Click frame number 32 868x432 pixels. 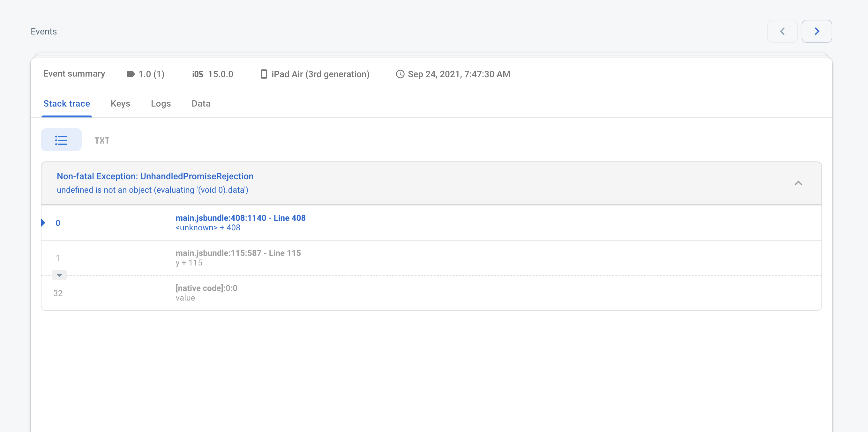[58, 293]
